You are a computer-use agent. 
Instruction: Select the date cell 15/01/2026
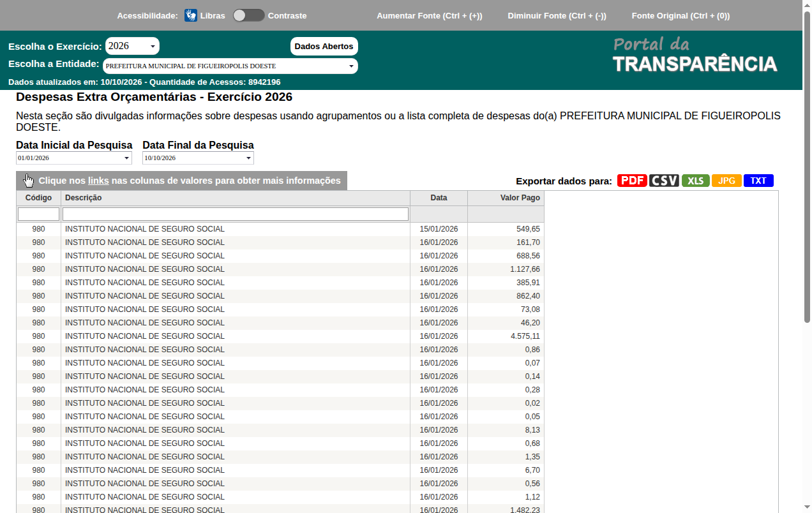pos(439,229)
